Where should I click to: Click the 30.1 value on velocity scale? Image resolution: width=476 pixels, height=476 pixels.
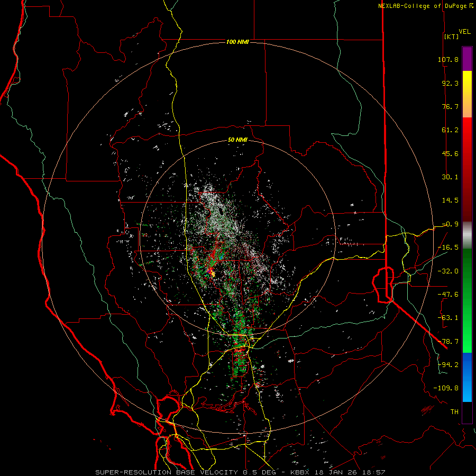(450, 177)
